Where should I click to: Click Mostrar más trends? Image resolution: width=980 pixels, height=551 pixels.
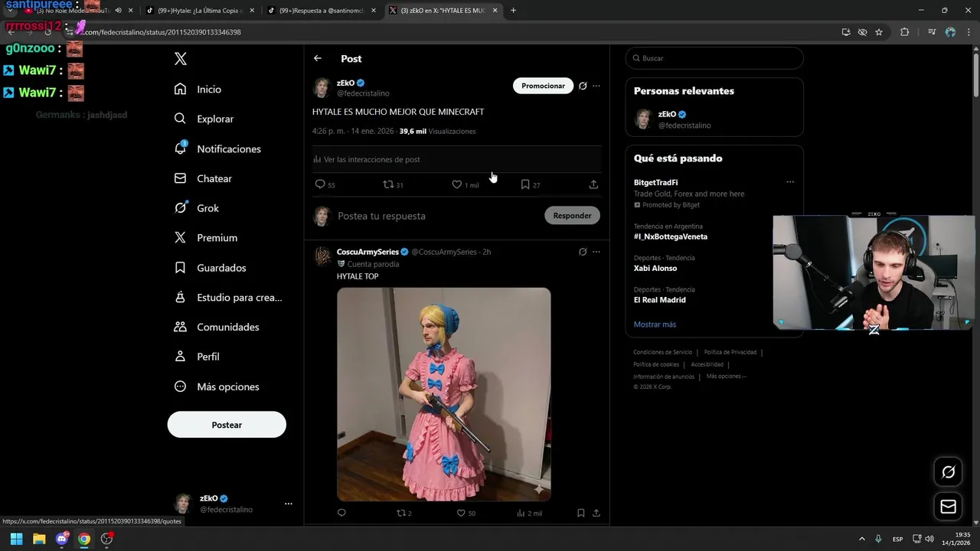(x=655, y=324)
